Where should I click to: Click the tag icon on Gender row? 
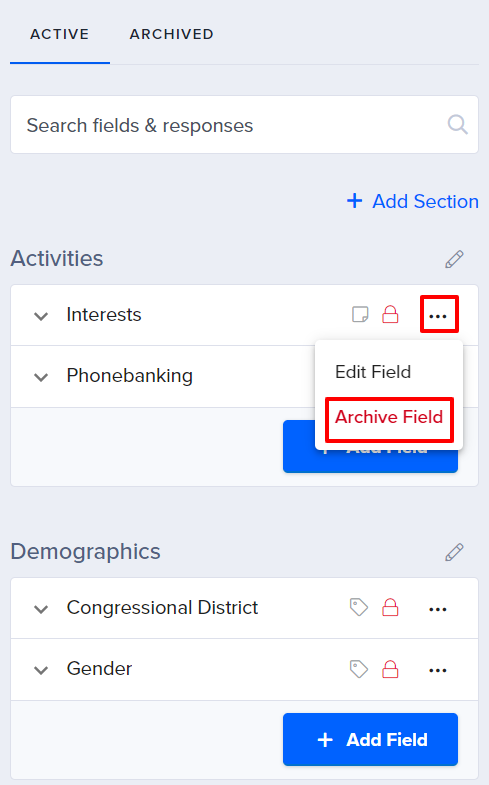(359, 669)
